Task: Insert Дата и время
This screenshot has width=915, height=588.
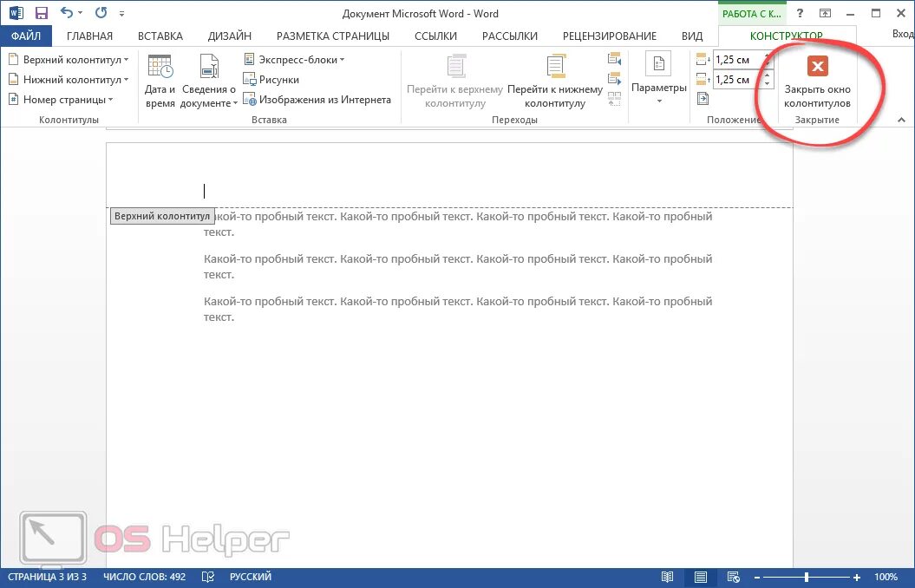Action: click(160, 81)
